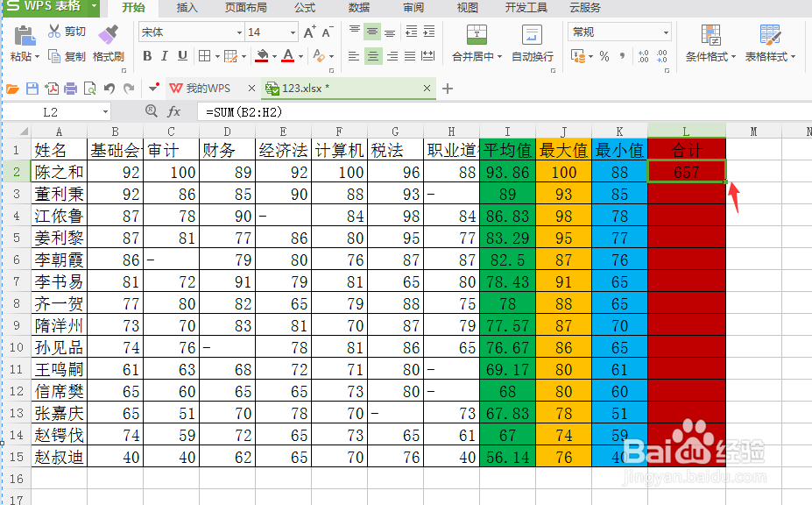
Task: Click the increase decimal places icon
Action: coord(644,56)
